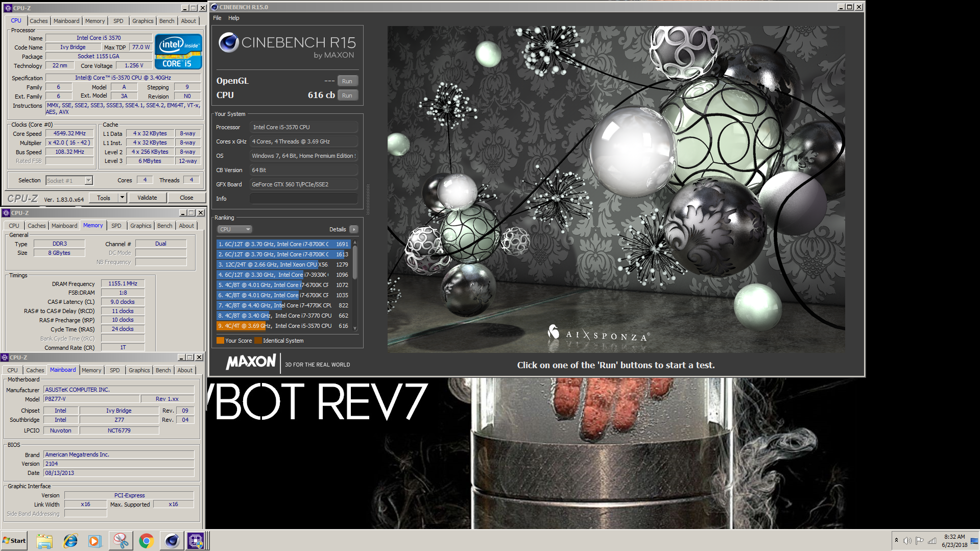
Task: Click the GeForce GTX 560 Ti GFX Board field
Action: click(x=304, y=184)
